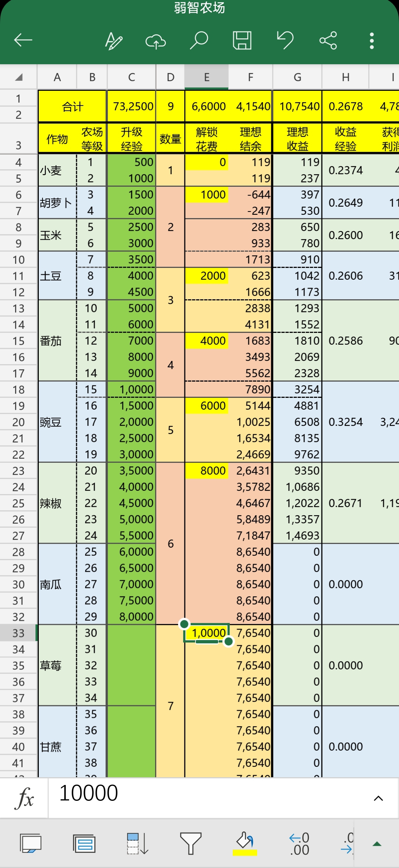Tap the save floppy disk icon

pos(242,40)
